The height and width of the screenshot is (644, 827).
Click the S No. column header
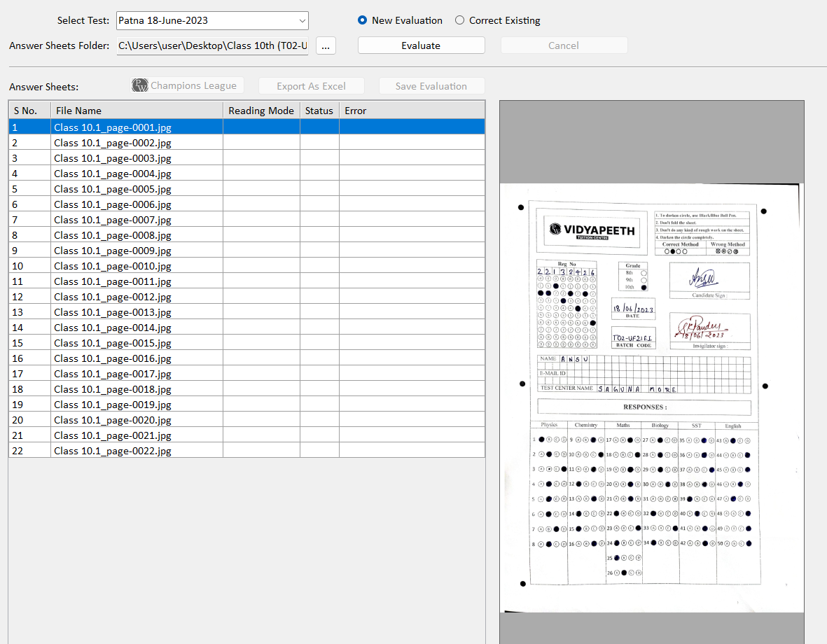tap(29, 111)
